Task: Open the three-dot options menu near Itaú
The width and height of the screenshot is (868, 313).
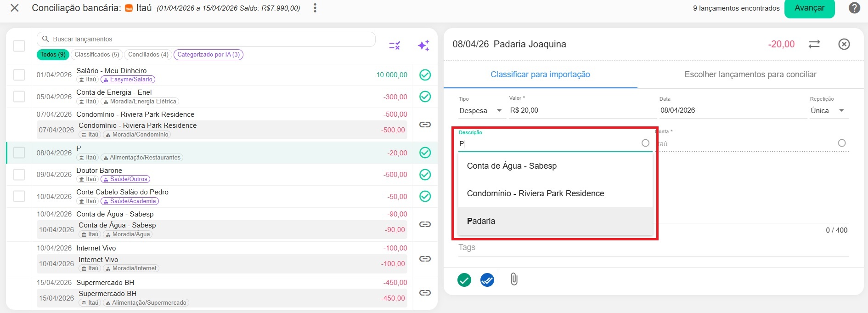Action: [315, 8]
